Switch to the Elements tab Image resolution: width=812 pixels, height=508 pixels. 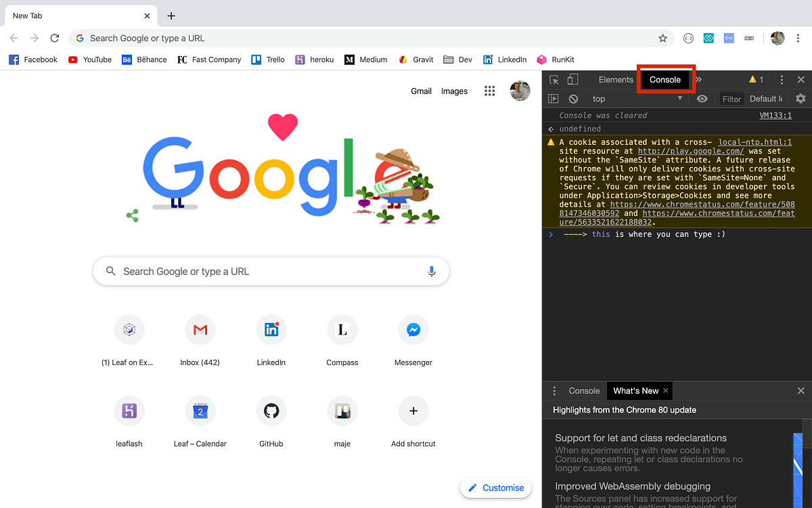pos(615,79)
